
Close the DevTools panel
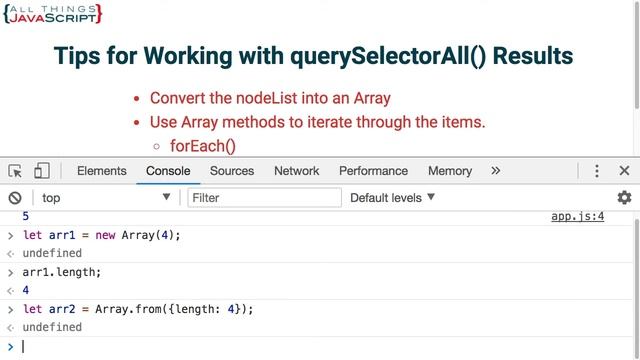624,171
